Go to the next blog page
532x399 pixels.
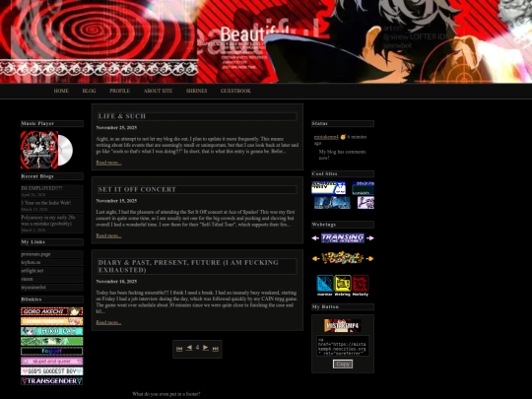206,348
